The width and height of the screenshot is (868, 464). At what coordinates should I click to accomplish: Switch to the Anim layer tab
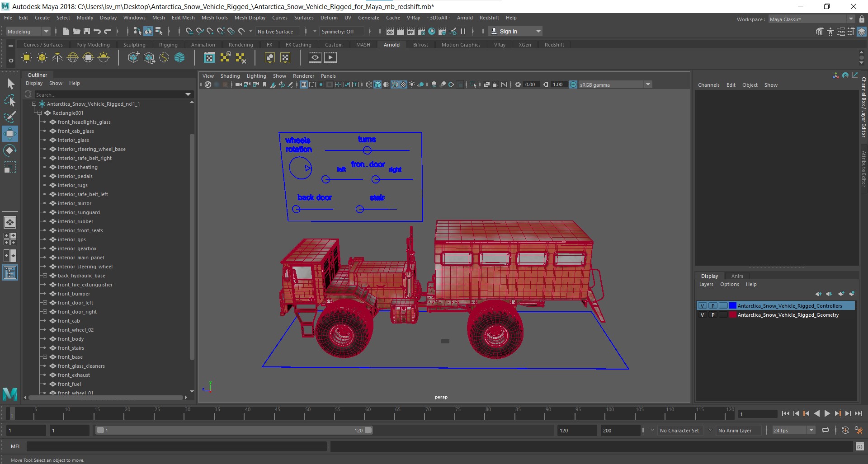(x=737, y=276)
